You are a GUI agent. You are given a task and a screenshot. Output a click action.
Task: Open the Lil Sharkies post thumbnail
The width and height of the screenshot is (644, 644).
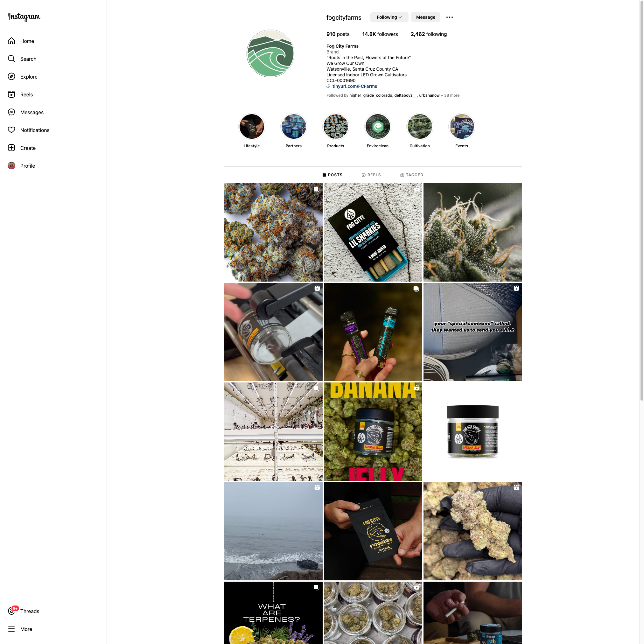pos(373,232)
